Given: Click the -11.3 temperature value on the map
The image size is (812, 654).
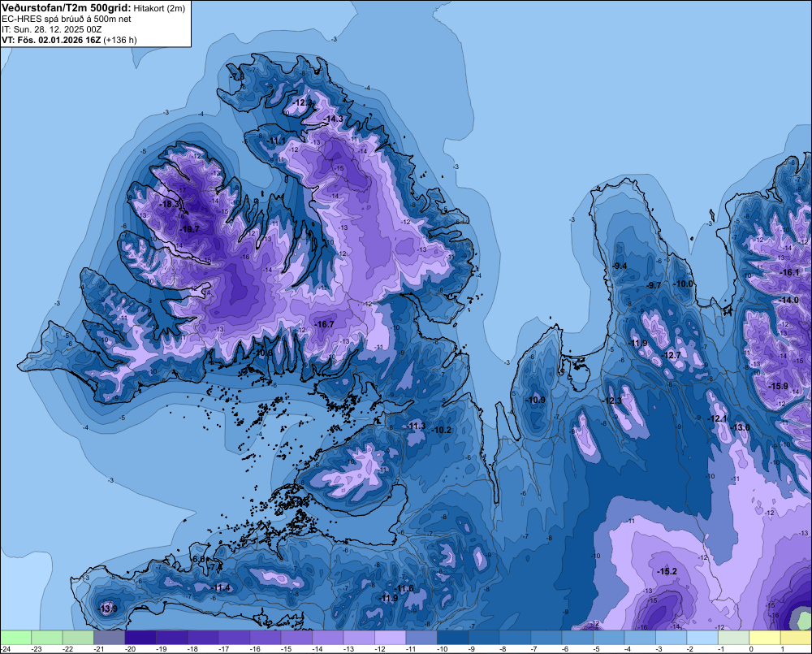Looking at the screenshot, I should [417, 426].
